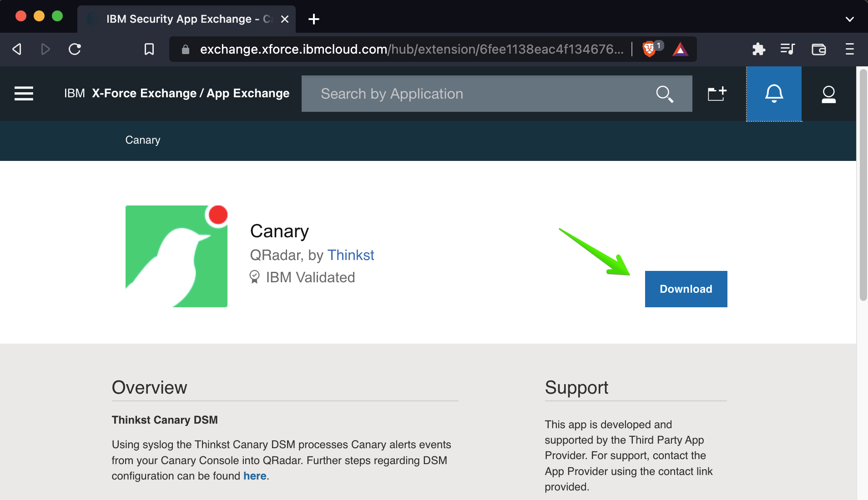Click the search magnifier icon
This screenshot has width=868, height=500.
pyautogui.click(x=665, y=94)
